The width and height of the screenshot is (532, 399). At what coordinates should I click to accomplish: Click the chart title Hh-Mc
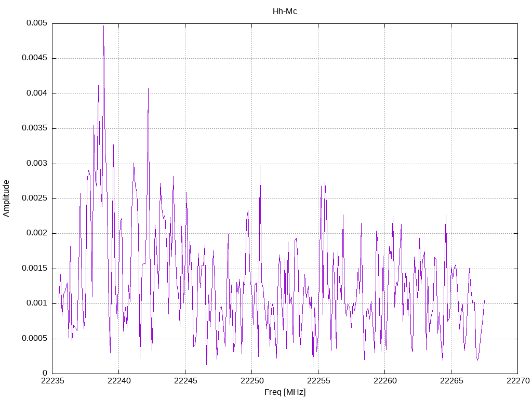(x=285, y=11)
